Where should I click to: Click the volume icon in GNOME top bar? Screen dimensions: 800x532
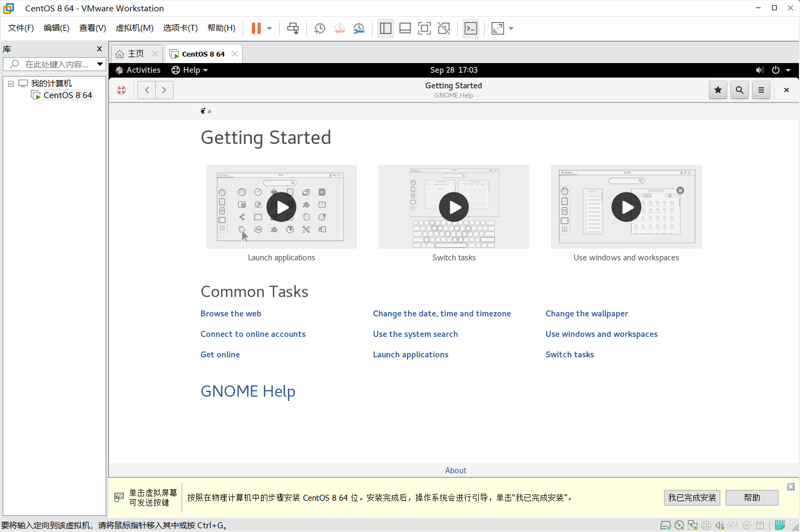(760, 70)
